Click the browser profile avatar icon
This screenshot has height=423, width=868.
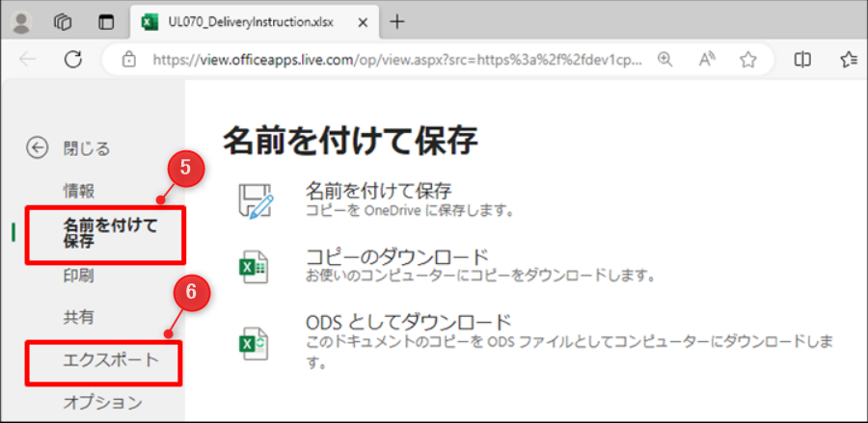click(x=21, y=21)
